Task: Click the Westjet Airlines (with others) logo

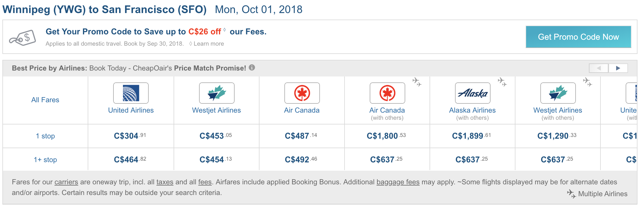Action: pos(558,93)
